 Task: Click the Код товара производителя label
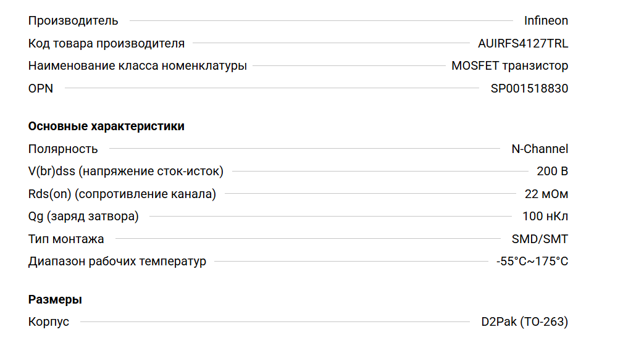pyautogui.click(x=106, y=43)
